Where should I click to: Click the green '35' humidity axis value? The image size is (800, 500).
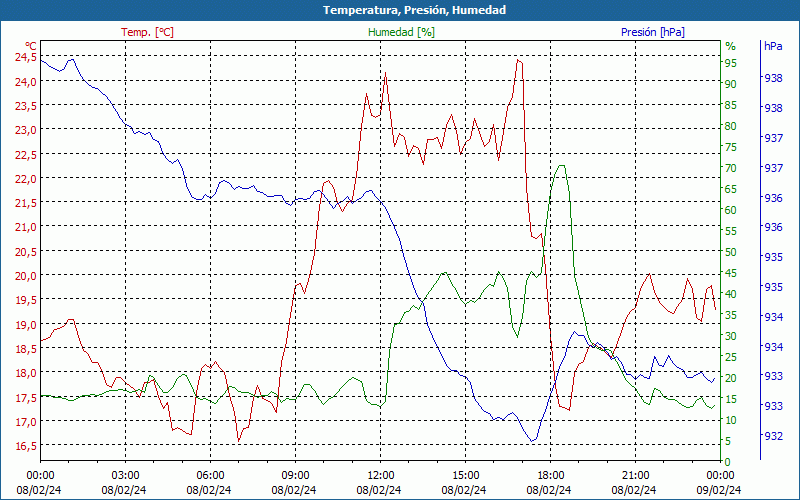(731, 315)
